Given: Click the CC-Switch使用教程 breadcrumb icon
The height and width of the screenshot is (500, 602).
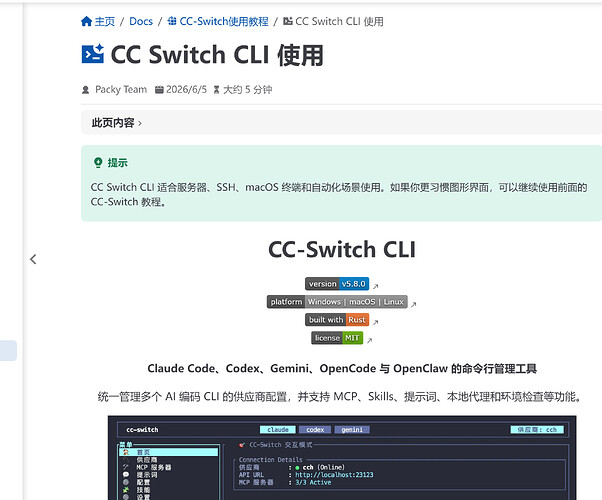Looking at the screenshot, I should tap(172, 21).
